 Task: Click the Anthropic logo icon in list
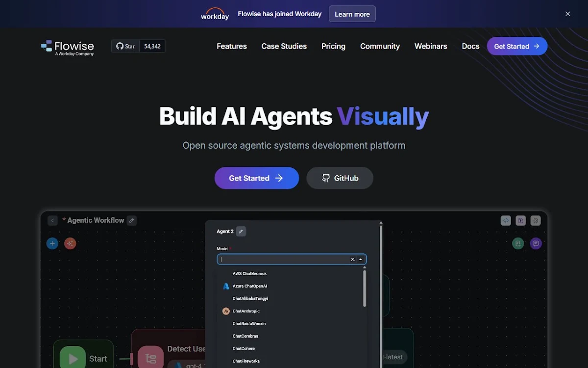pos(226,311)
